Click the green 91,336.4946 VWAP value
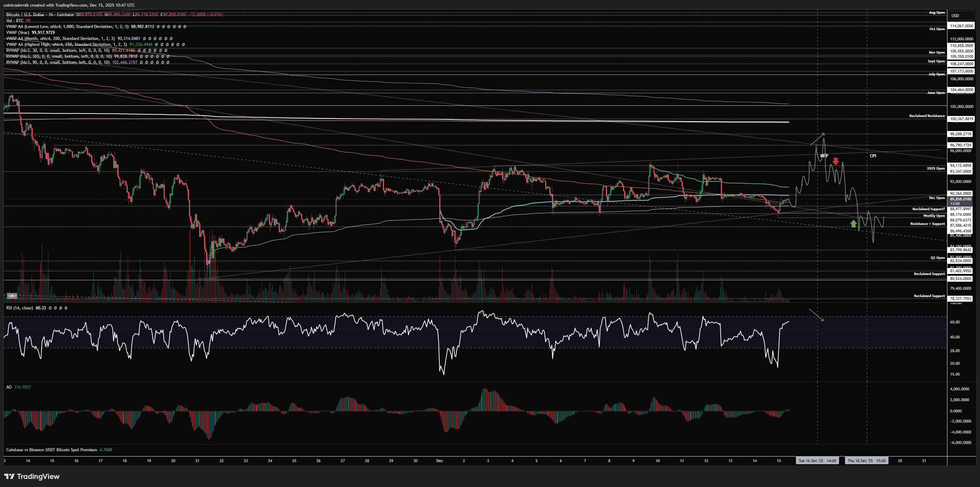This screenshot has height=487, width=980. coord(141,44)
